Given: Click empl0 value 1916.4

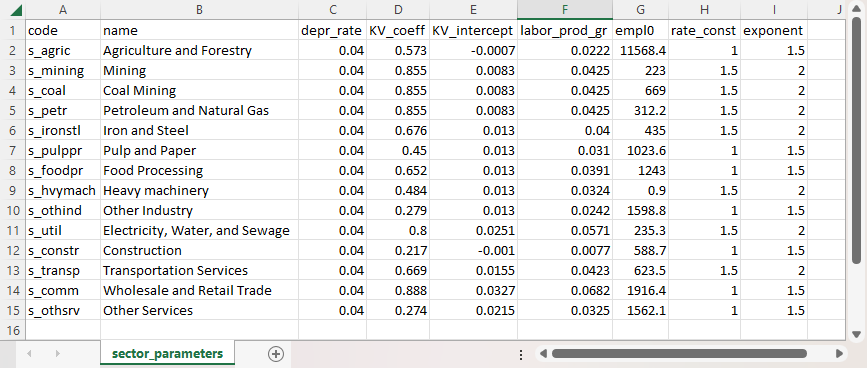Looking at the screenshot, I should tap(640, 290).
